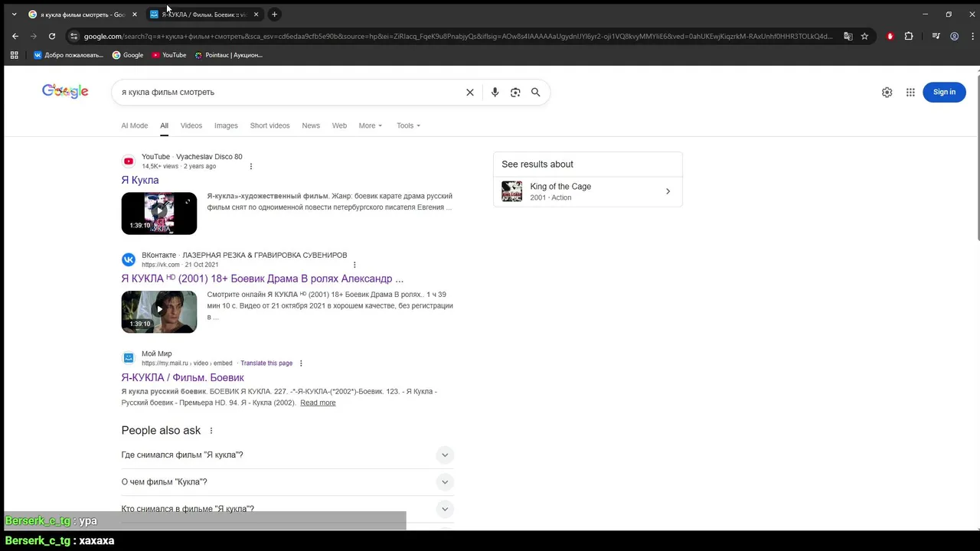Open the tab search dropdown arrow
This screenshot has height=551, width=980.
pos(14,14)
